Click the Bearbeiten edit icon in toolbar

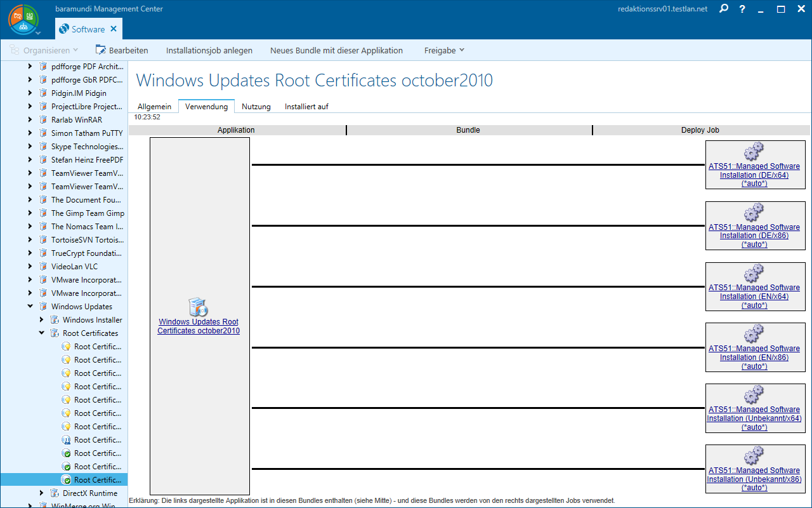101,50
